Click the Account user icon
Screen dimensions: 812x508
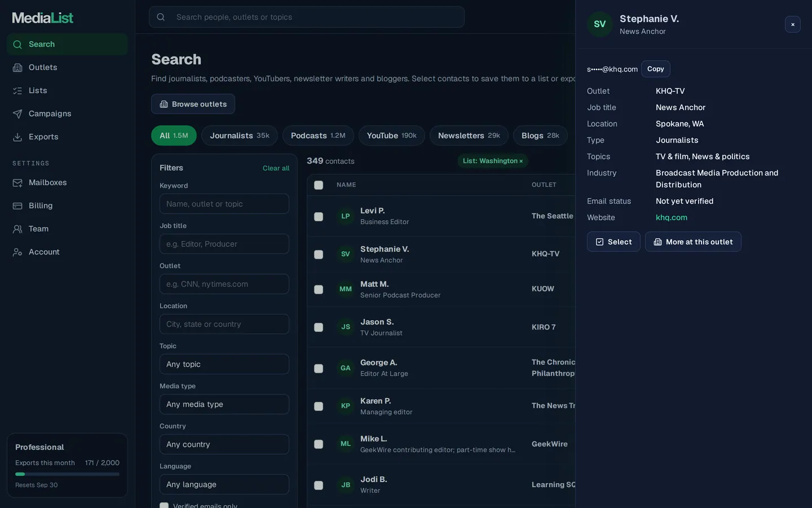17,252
